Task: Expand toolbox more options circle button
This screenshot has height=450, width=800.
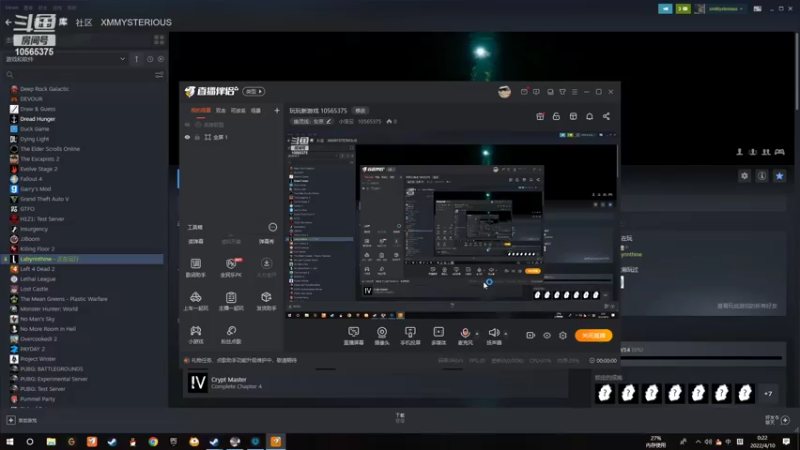Action: tap(273, 227)
